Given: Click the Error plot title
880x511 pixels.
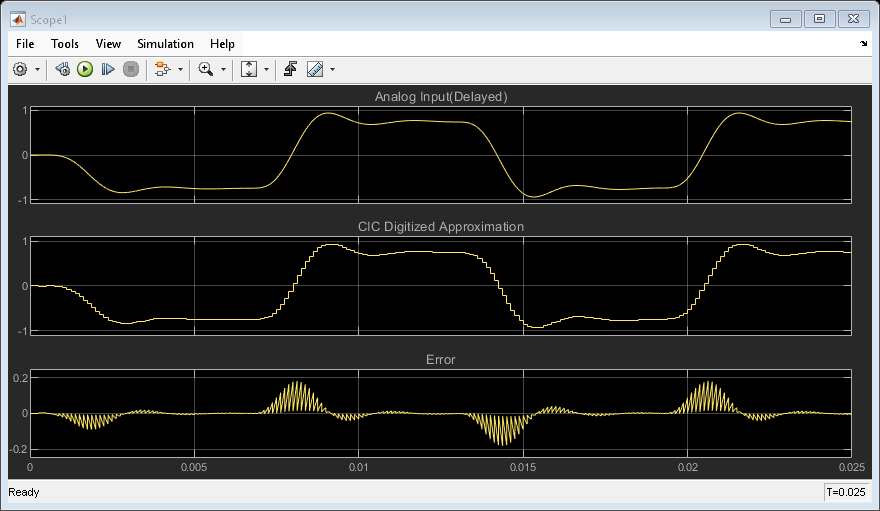Looking at the screenshot, I should click(441, 360).
